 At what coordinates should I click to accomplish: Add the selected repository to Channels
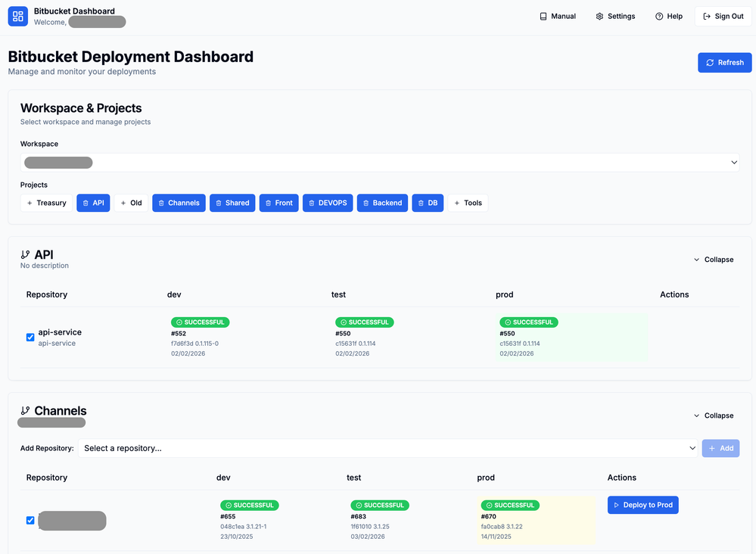720,448
